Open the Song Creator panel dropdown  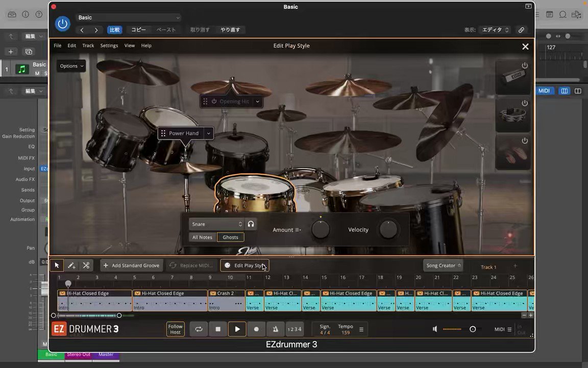[443, 265]
